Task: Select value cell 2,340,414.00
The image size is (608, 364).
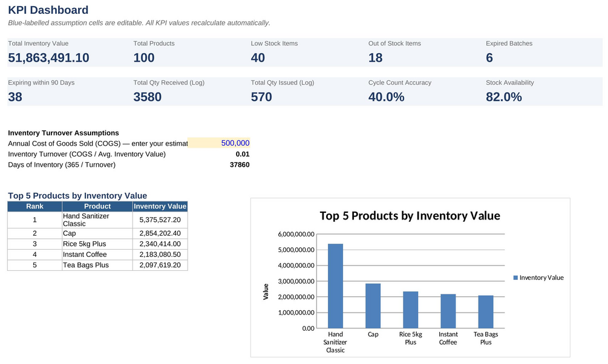Action: (160, 244)
